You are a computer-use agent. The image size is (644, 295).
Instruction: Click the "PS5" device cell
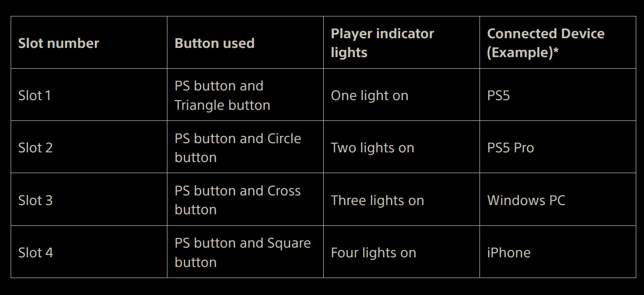pos(498,95)
